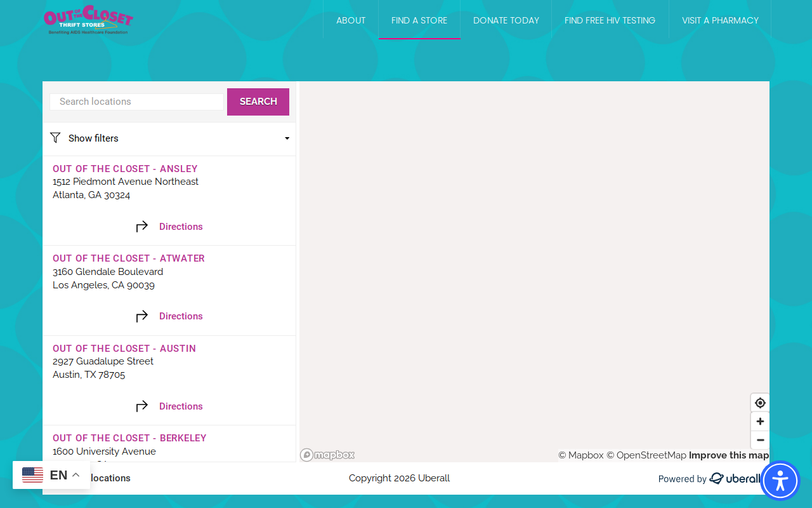Screen dimensions: 812x508
Task: Get Directions to Austin store
Action: (181, 406)
